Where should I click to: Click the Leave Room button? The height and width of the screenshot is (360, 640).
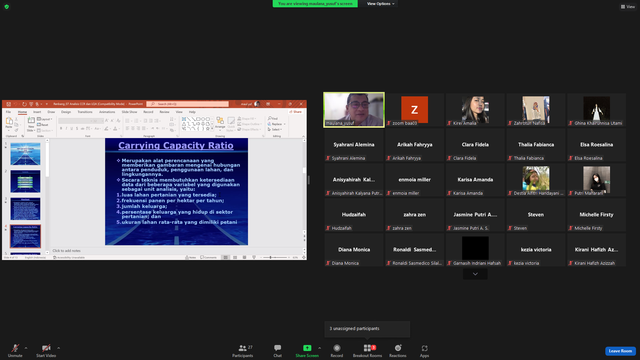(620, 351)
